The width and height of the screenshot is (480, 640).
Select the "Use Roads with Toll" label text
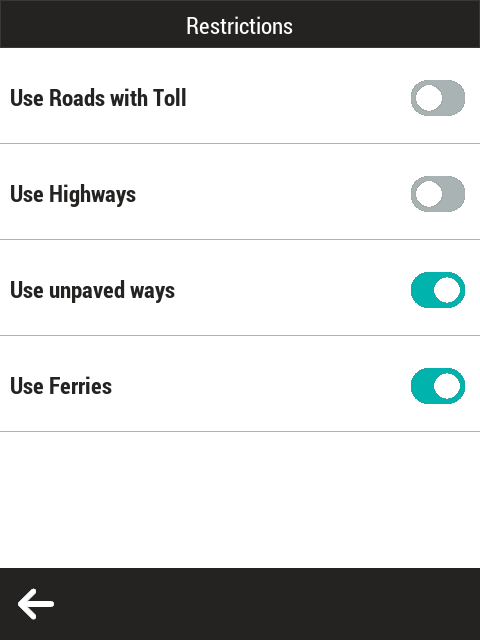[98, 98]
